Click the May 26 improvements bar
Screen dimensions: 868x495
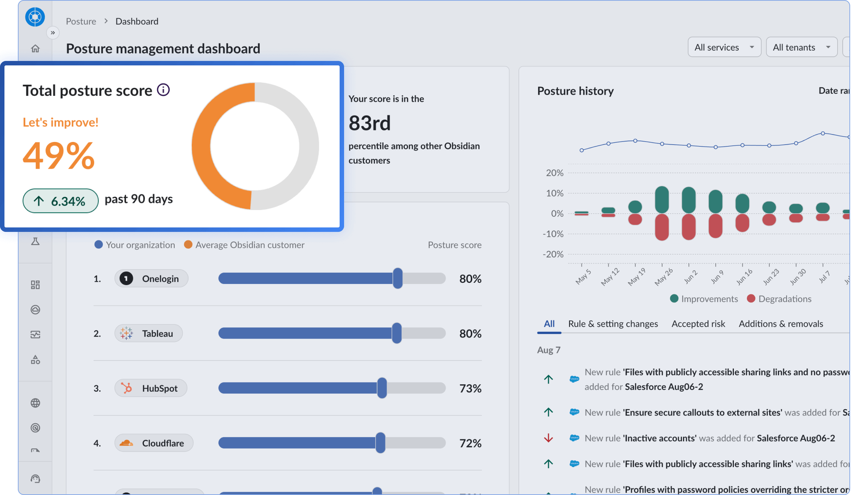(x=662, y=200)
